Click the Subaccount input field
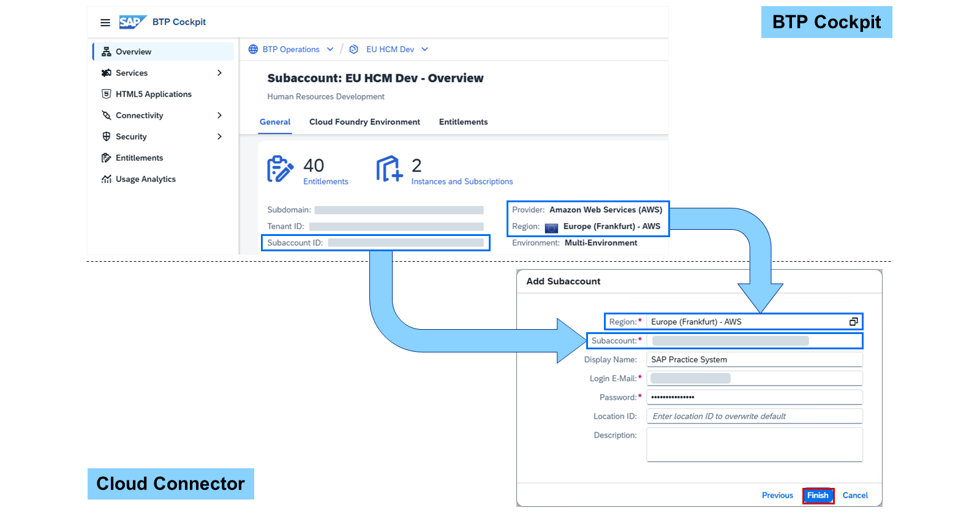This screenshot has width=980, height=513. (x=755, y=341)
